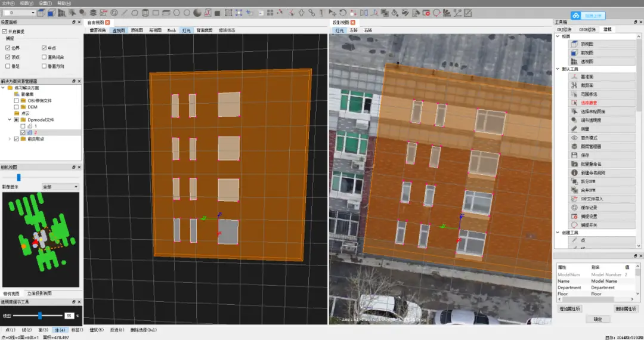Open the 影像显示 全部 dropdown
644x340 pixels.
tap(60, 187)
